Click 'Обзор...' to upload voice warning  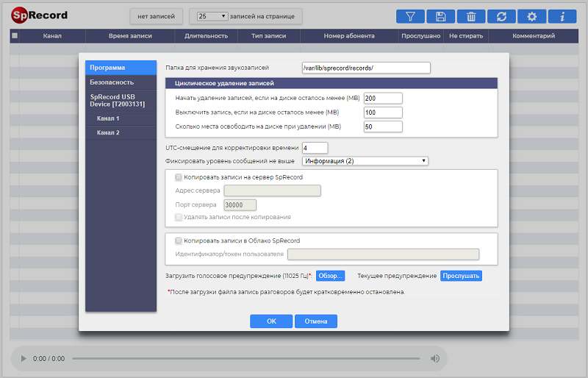pyautogui.click(x=330, y=276)
